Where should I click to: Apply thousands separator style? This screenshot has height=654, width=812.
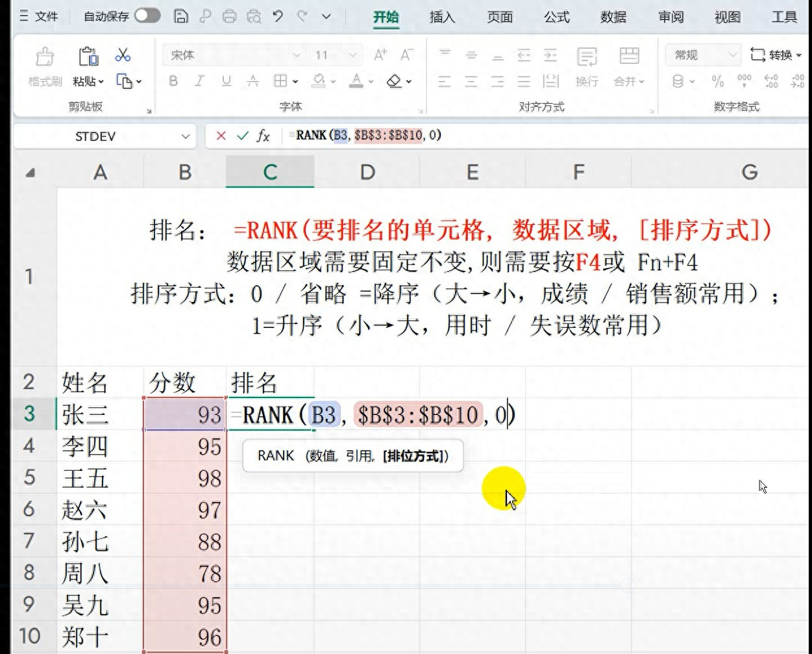tap(744, 81)
